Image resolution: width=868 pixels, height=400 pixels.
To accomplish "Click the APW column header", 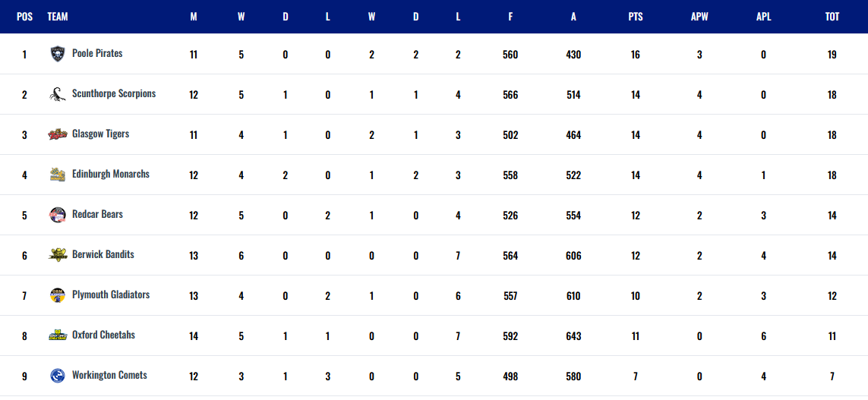I will coord(699,17).
